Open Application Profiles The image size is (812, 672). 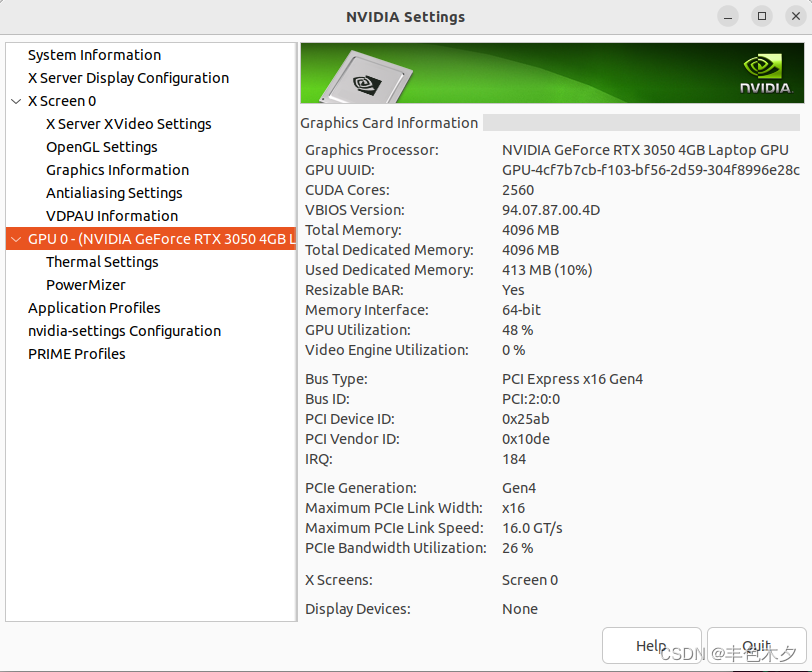[94, 308]
